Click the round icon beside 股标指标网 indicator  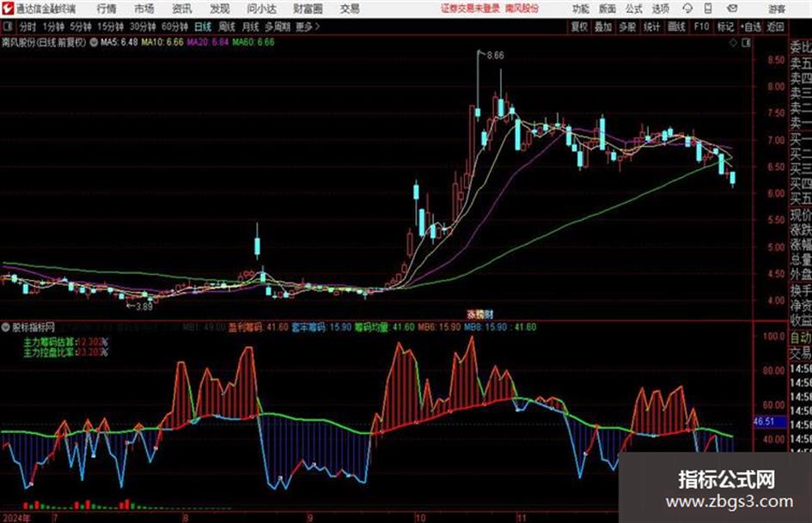pos(6,327)
